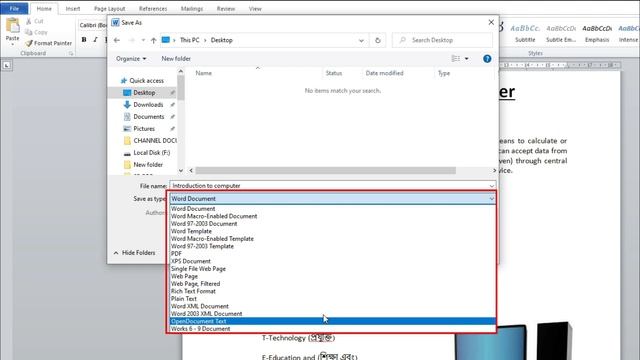Open Pictures in the navigation pane
The height and width of the screenshot is (360, 640).
(144, 129)
